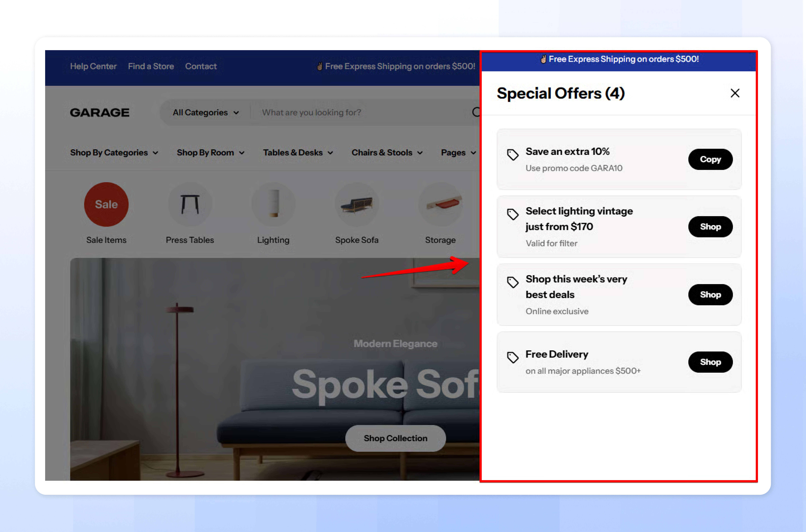Open the Storage category icon
This screenshot has width=806, height=532.
tap(440, 204)
